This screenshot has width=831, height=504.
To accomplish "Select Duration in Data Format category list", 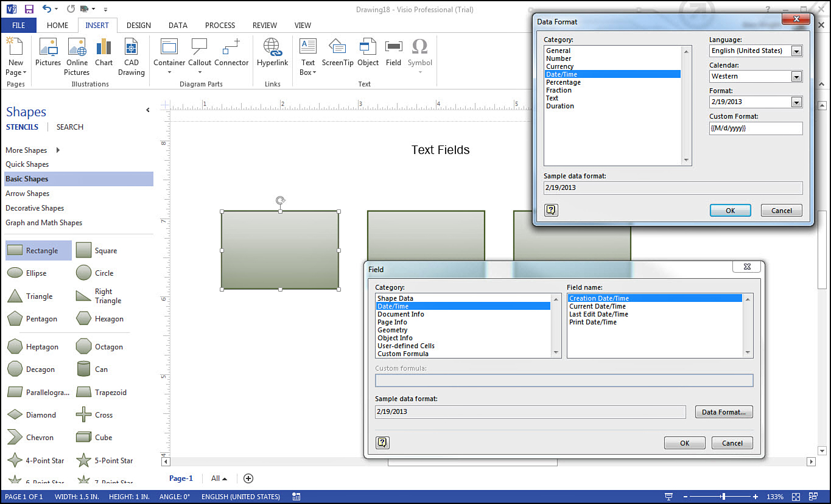I will 560,106.
